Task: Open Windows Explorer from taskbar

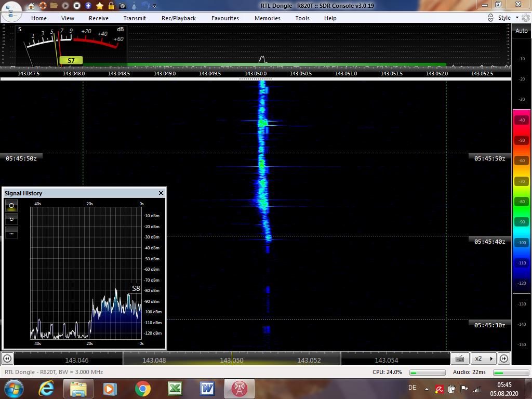Action: [x=78, y=389]
